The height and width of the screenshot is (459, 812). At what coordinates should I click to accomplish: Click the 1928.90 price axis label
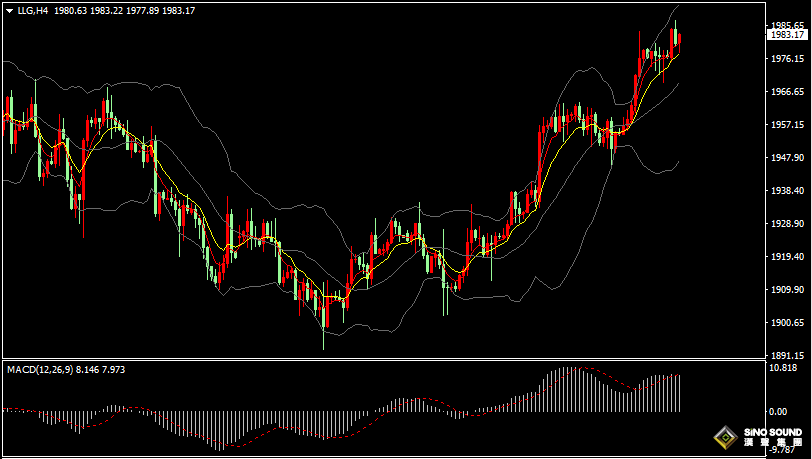tap(788, 224)
